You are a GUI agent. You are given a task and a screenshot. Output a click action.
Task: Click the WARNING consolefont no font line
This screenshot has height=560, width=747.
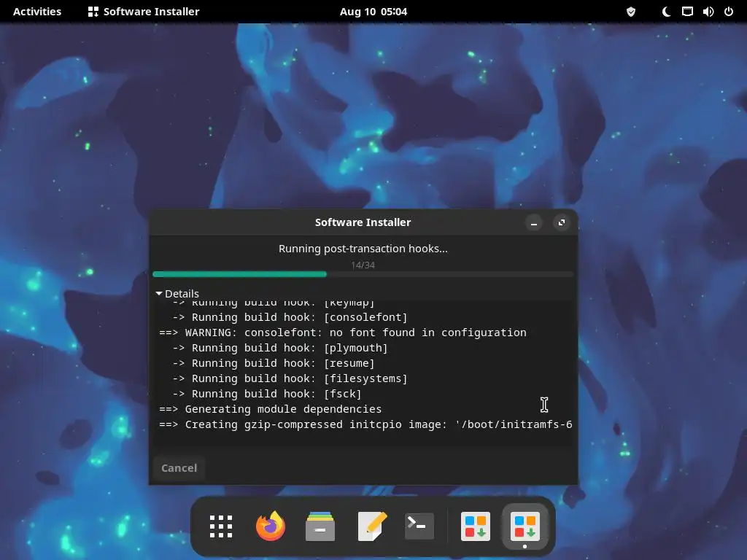tap(343, 332)
